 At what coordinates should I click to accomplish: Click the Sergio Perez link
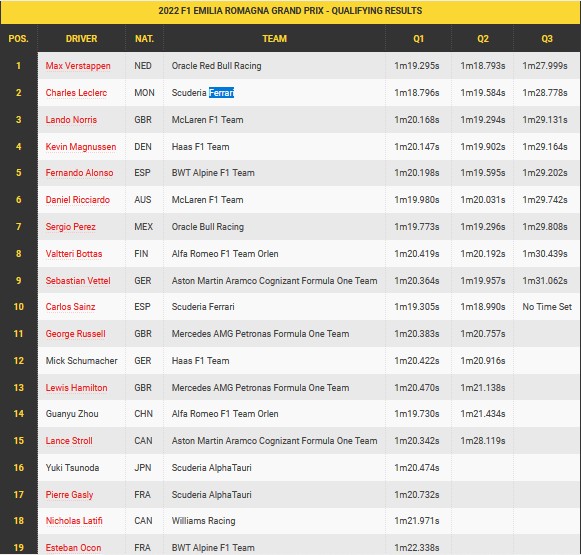point(70,227)
